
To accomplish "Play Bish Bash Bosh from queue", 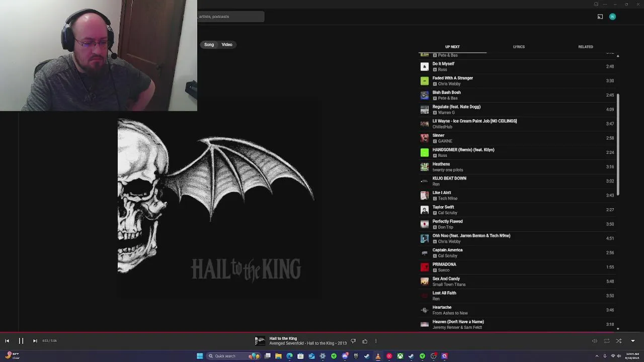I will (x=517, y=95).
